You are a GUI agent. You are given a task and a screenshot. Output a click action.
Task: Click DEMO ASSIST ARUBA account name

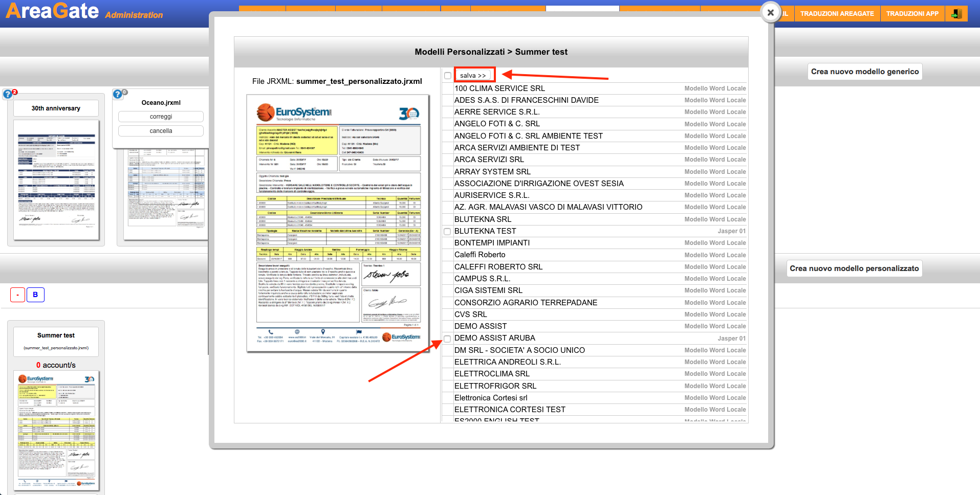coord(495,338)
